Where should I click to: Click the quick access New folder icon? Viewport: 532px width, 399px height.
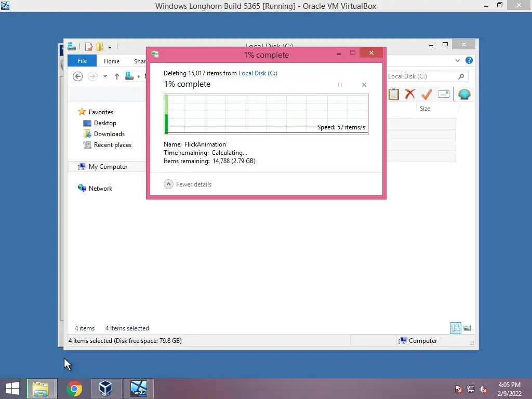(x=100, y=46)
